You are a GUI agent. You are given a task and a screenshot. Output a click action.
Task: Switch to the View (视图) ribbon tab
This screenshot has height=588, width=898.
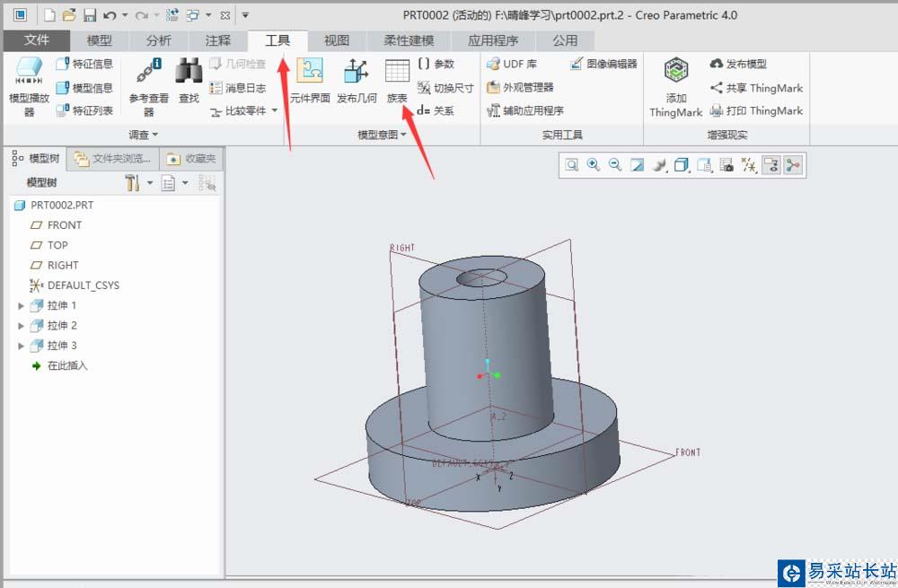pos(337,40)
